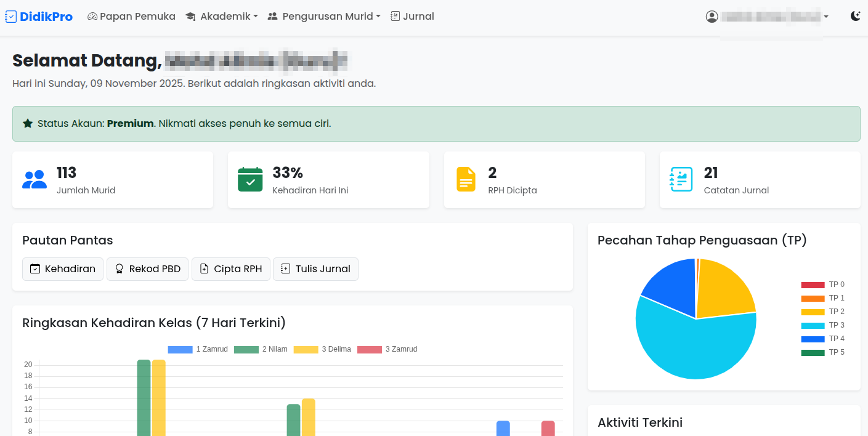Click the user profile avatar icon
The width and height of the screenshot is (868, 436).
tap(712, 16)
